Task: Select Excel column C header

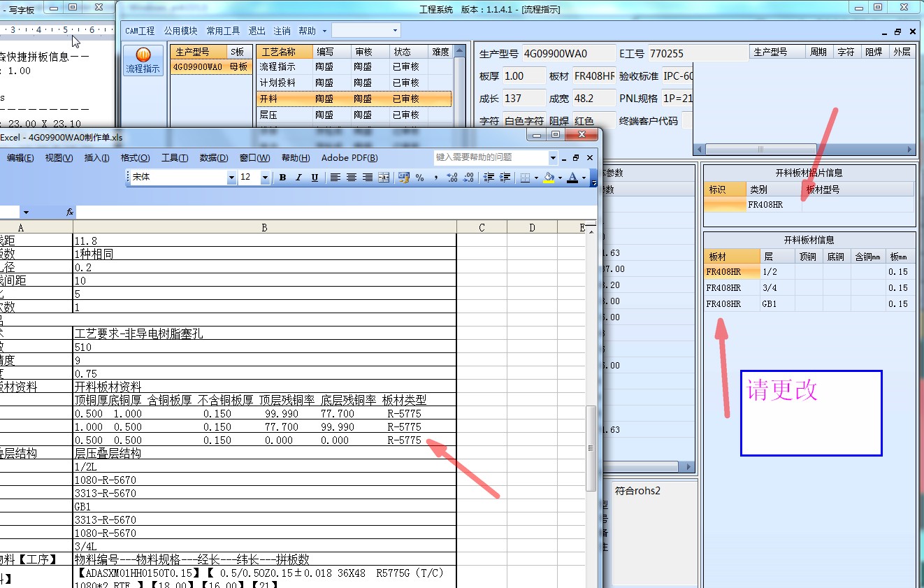Action: click(x=482, y=227)
